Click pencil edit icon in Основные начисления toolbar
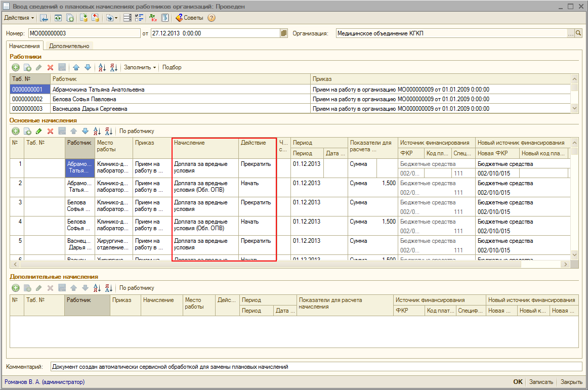Image resolution: width=588 pixels, height=390 pixels. [39, 132]
